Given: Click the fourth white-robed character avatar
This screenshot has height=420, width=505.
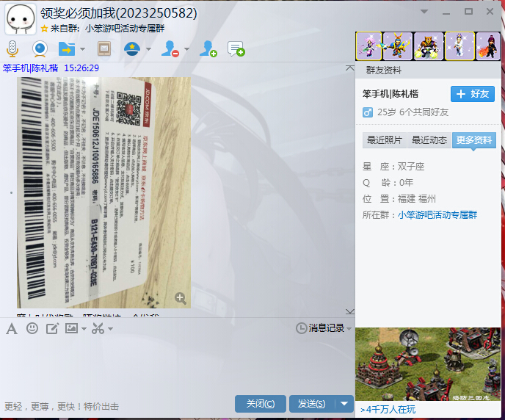Looking at the screenshot, I should [459, 46].
